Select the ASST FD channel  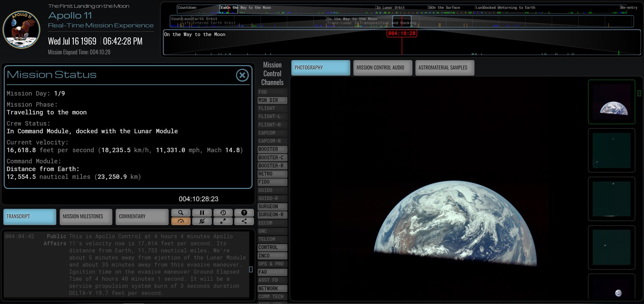click(x=272, y=280)
